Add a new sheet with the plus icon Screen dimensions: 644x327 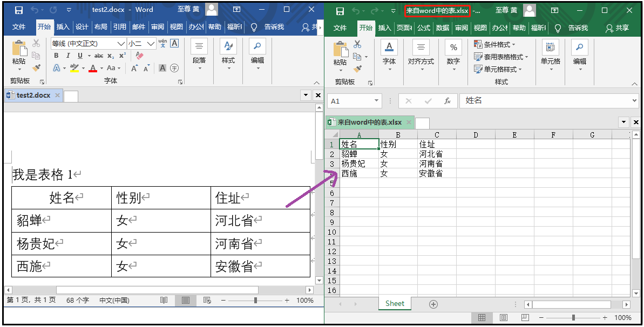point(433,304)
